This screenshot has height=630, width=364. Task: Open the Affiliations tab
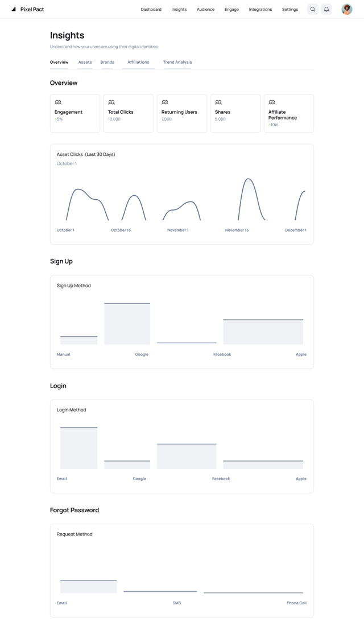point(138,62)
